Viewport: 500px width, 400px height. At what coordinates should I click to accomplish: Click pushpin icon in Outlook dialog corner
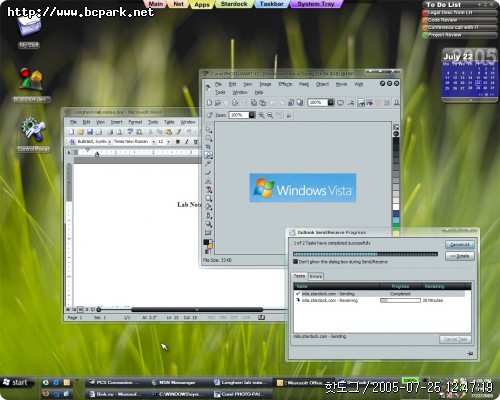pyautogui.click(x=470, y=354)
